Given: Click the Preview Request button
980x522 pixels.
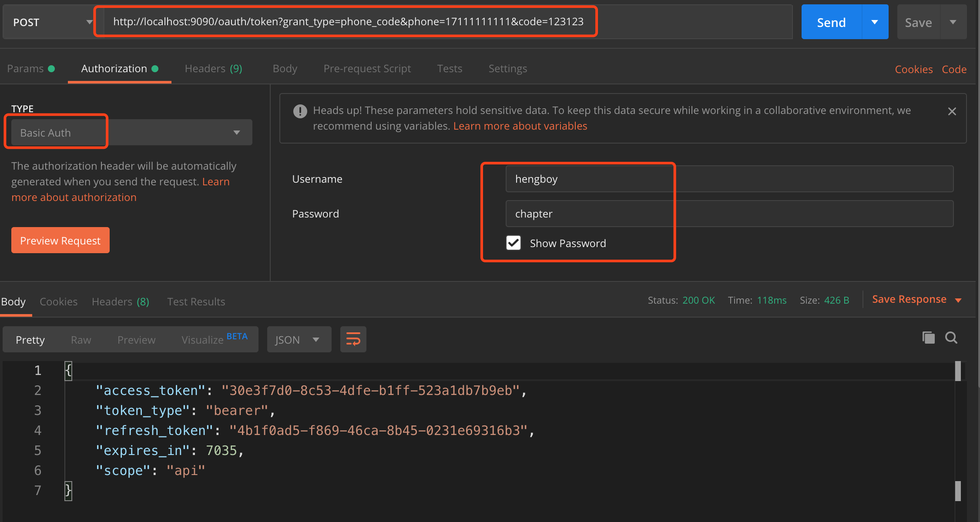Looking at the screenshot, I should (x=61, y=240).
